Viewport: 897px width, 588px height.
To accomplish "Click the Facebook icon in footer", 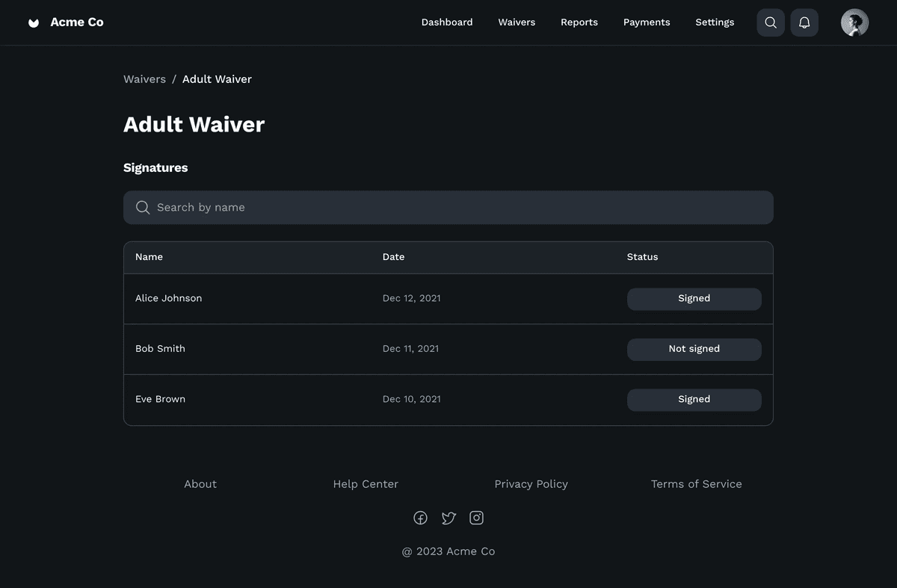I will [x=420, y=517].
